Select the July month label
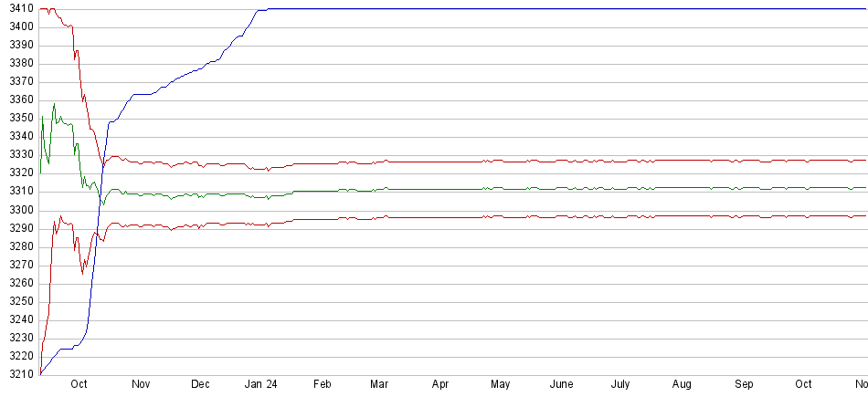 point(620,385)
